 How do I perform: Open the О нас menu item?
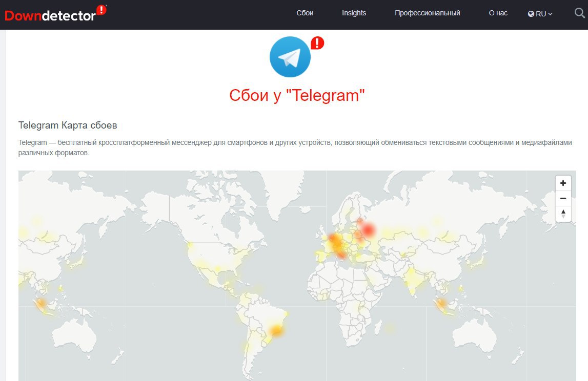click(x=498, y=13)
